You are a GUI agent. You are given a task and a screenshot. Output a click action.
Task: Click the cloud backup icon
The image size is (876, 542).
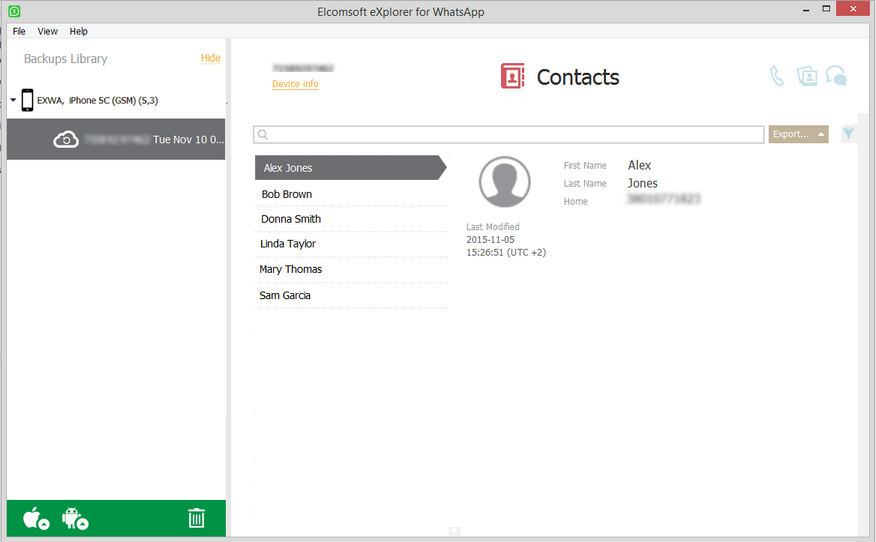tap(66, 139)
